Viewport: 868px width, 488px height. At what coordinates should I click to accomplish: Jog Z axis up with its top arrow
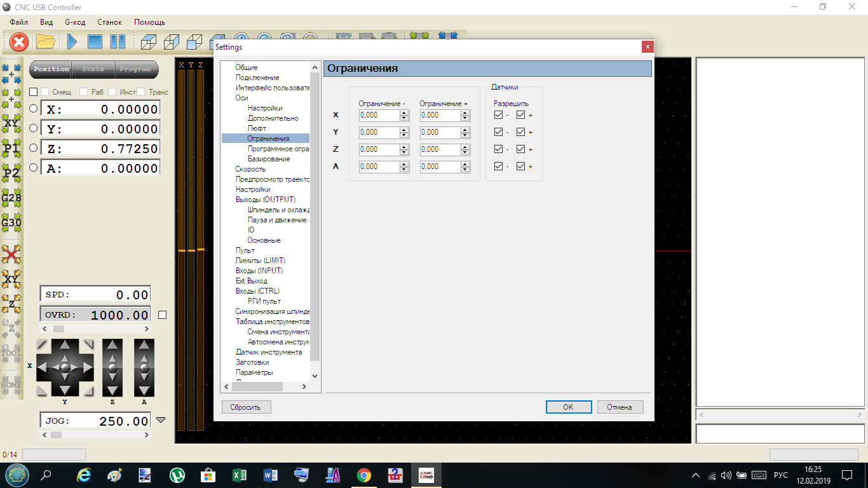[x=112, y=346]
